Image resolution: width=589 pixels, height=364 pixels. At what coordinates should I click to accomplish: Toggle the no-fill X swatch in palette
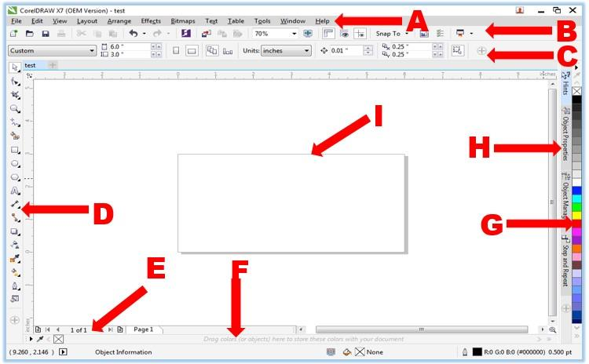click(x=577, y=91)
